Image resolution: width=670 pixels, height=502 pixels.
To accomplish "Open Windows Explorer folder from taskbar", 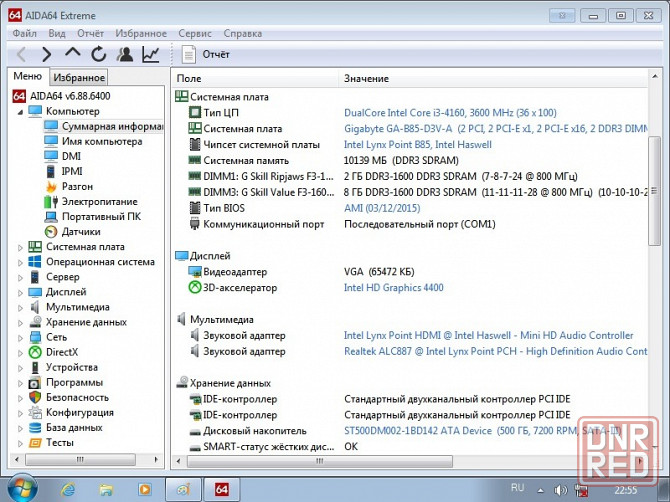I will (x=106, y=489).
